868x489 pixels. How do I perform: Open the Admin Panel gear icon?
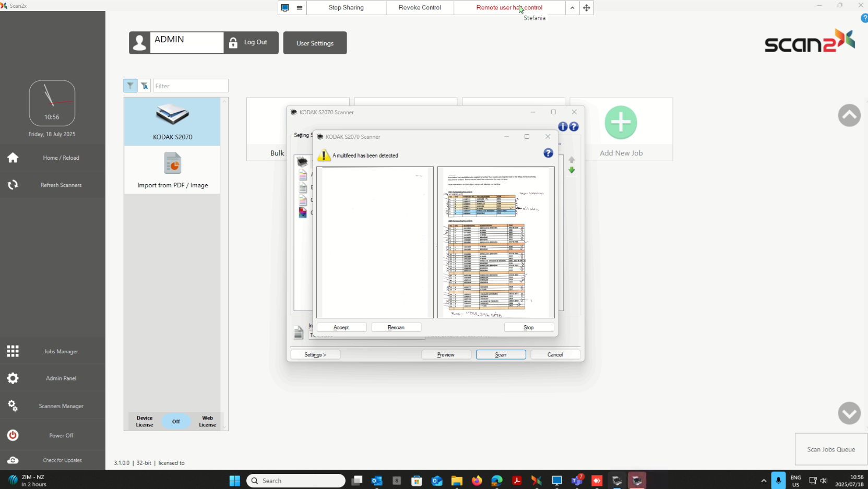[13, 378]
